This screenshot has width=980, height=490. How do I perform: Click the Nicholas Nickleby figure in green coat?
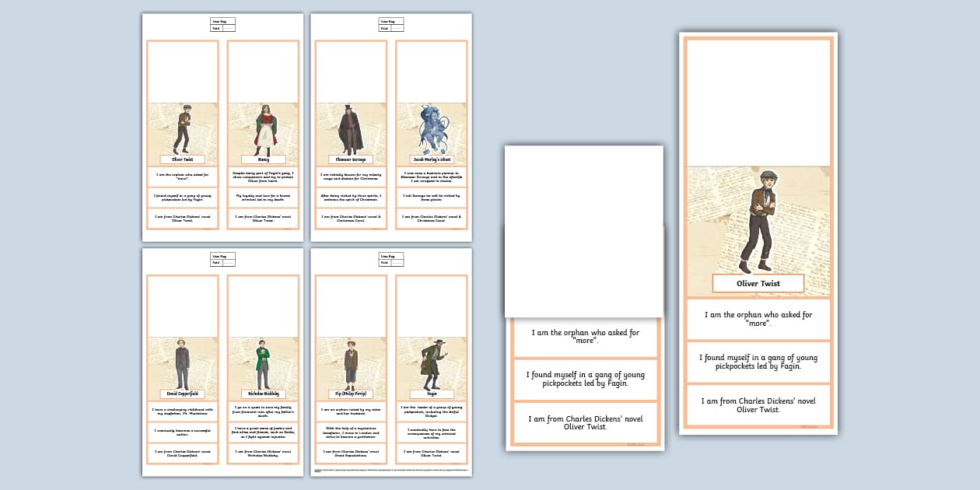[263, 364]
